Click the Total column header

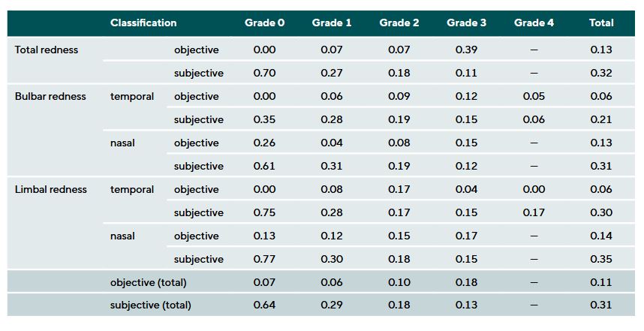pos(601,23)
